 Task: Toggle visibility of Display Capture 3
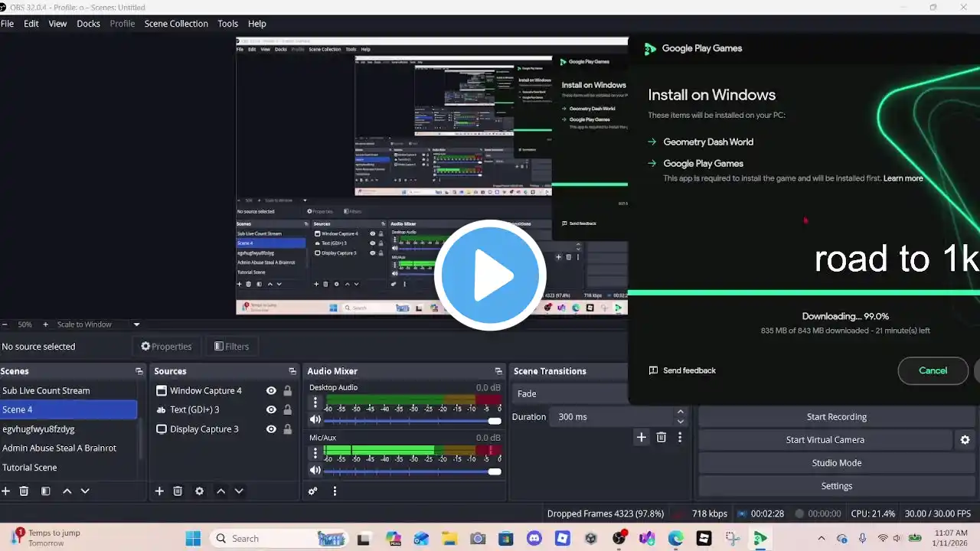point(271,429)
